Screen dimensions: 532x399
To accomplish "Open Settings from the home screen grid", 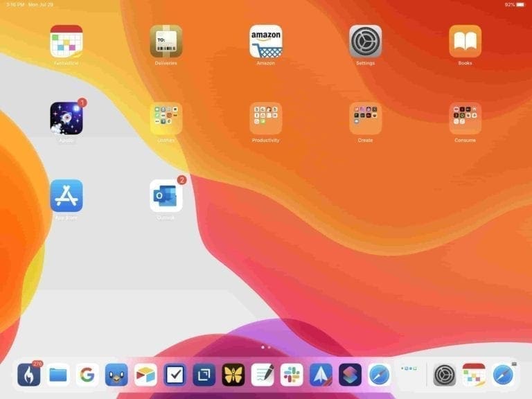I will 365,42.
